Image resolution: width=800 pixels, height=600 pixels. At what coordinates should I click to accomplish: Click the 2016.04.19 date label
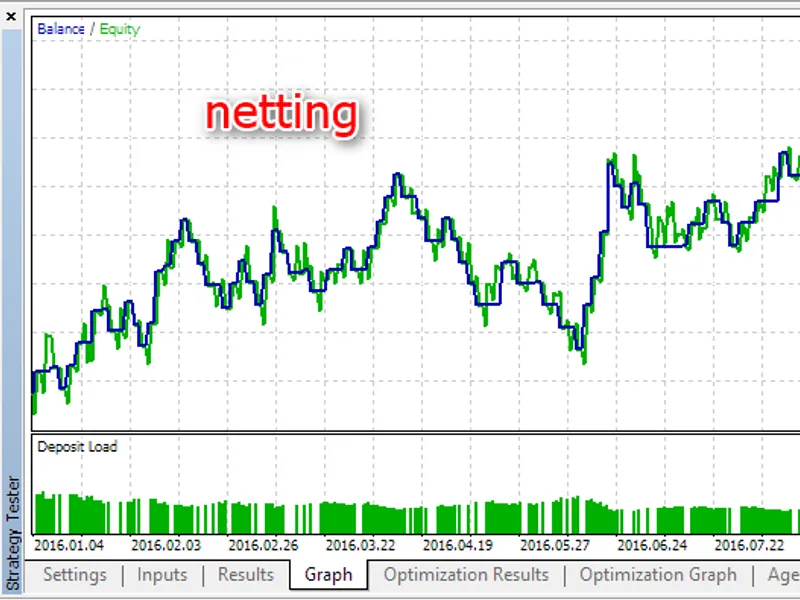pos(458,545)
